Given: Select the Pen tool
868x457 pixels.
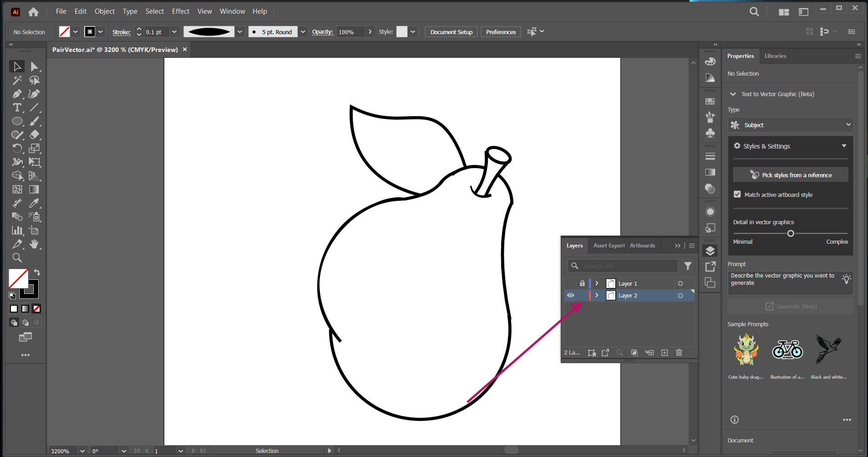Looking at the screenshot, I should 17,94.
